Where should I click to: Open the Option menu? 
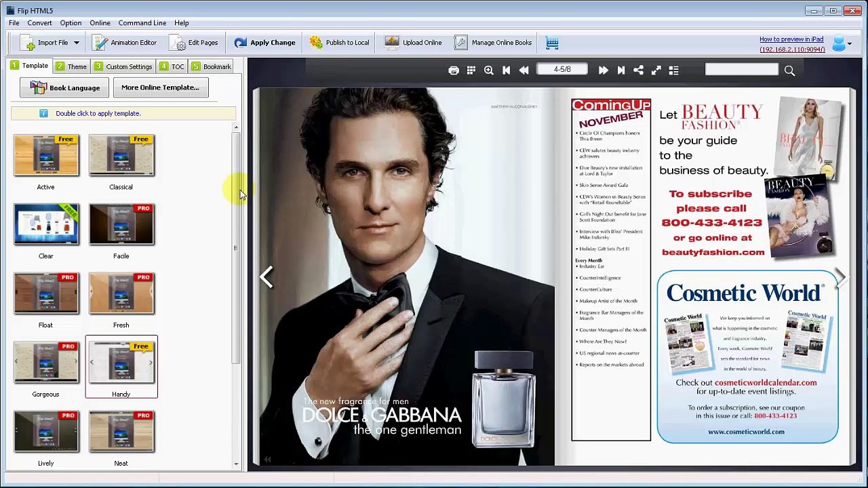(71, 23)
